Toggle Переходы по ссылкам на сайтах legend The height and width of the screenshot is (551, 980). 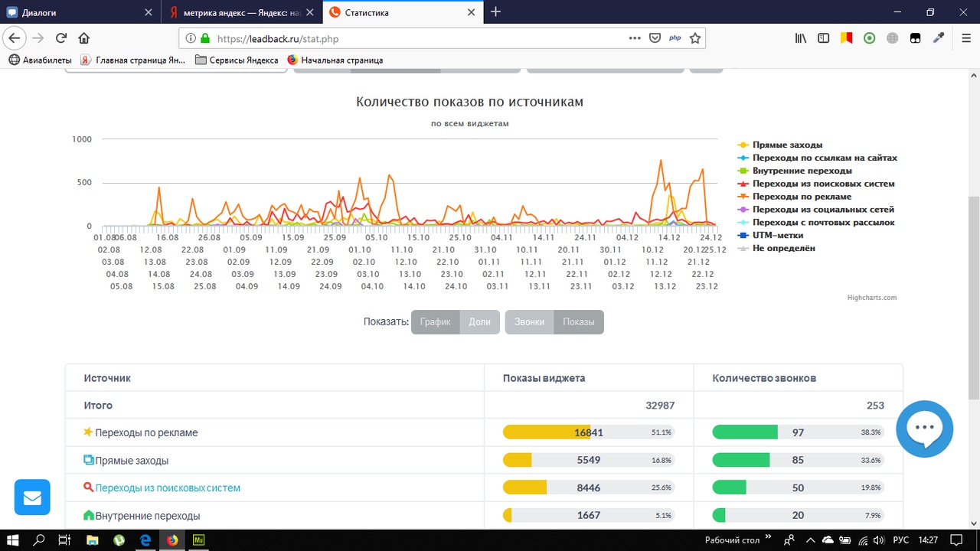click(816, 158)
